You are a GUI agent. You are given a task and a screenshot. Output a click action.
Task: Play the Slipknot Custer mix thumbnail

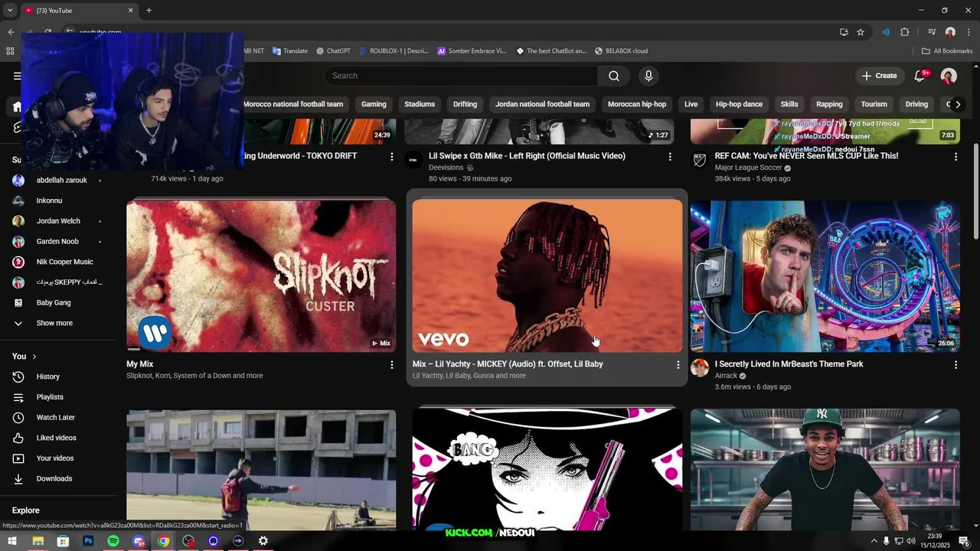261,276
